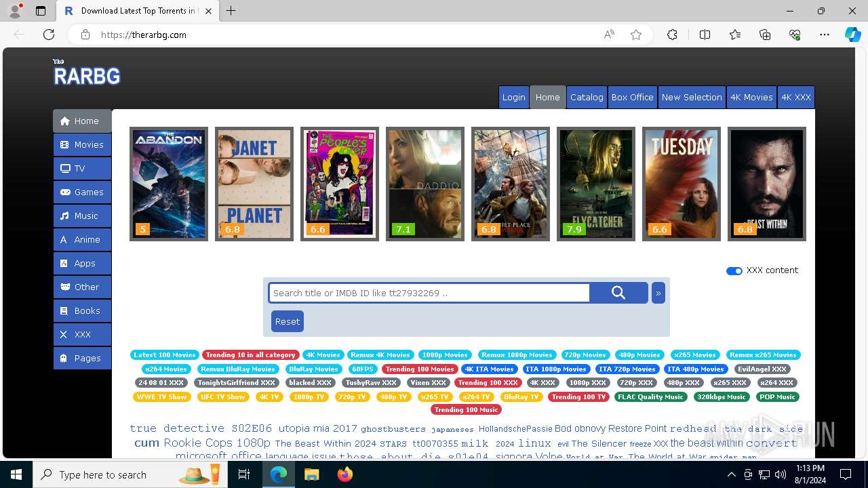Go to the Login page
The height and width of the screenshot is (488, 868).
click(x=513, y=97)
